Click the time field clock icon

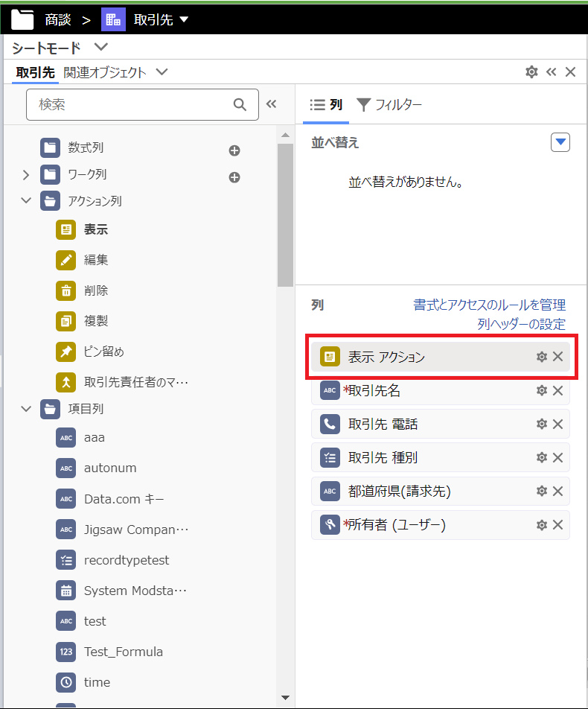click(x=66, y=682)
